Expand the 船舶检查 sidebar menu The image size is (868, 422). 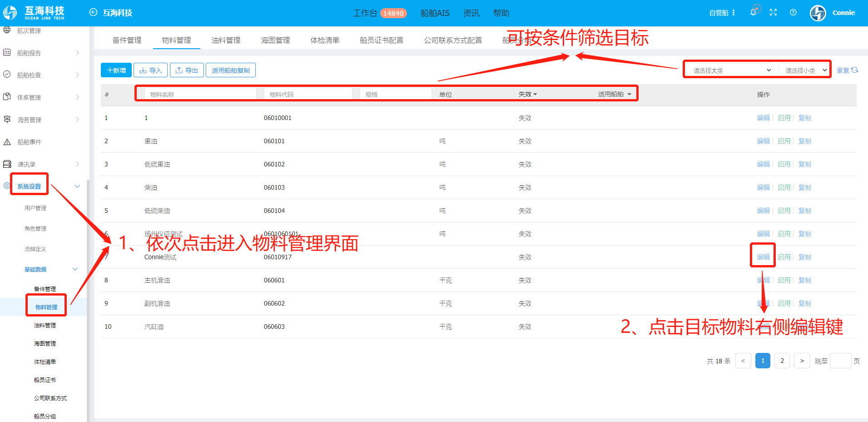tap(77, 75)
